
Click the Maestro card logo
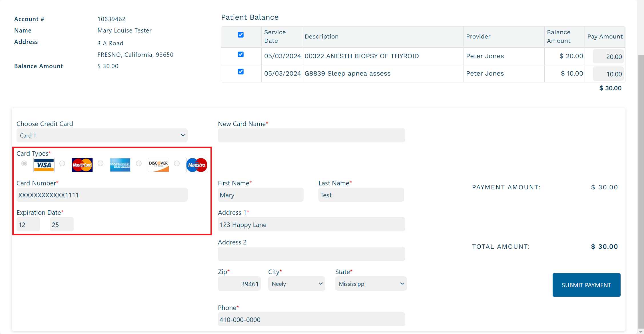click(x=196, y=165)
